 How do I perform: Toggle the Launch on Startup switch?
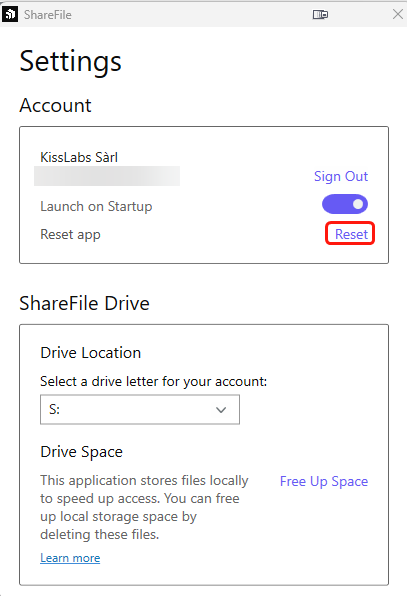(x=345, y=204)
